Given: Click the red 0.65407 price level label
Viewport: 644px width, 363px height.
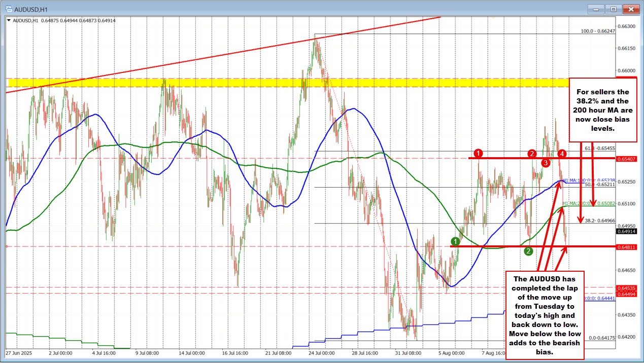Looking at the screenshot, I should [x=626, y=159].
